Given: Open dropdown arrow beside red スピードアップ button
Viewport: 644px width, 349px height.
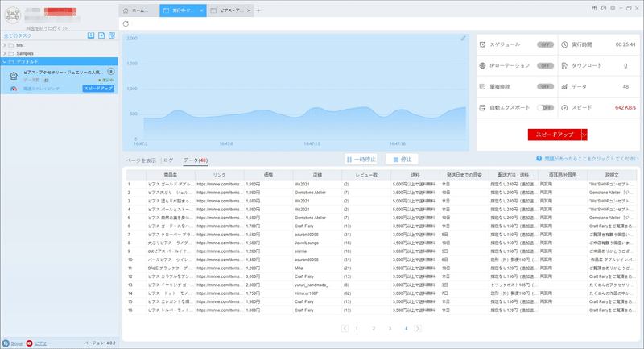Looking at the screenshot, I should (x=584, y=135).
